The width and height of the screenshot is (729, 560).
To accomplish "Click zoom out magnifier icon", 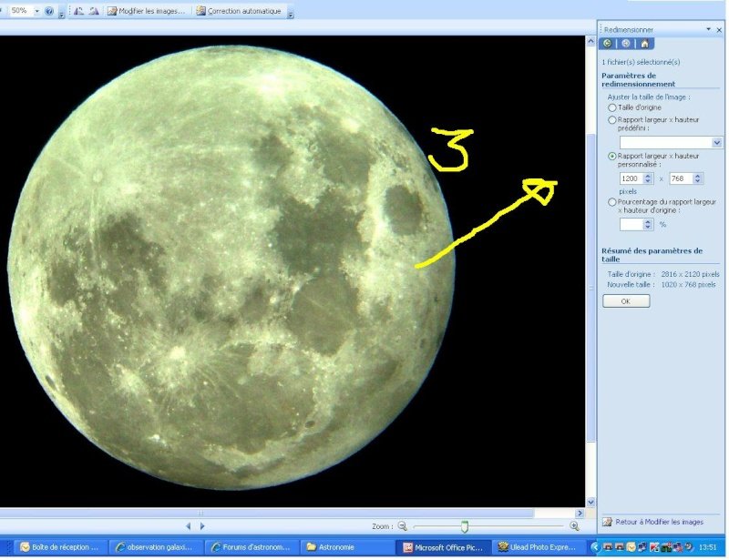I will (x=403, y=526).
